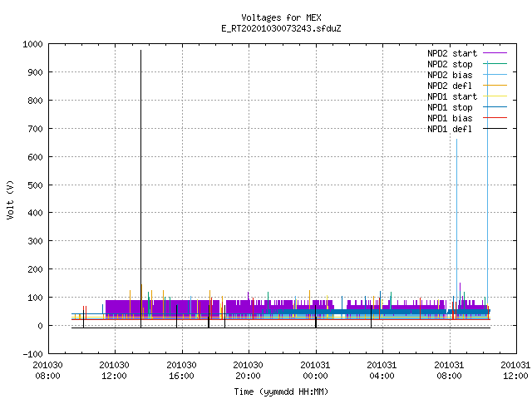This screenshot has height=399, width=532.
Task: Click the 200 y-axis tick label
Action: click(x=35, y=269)
